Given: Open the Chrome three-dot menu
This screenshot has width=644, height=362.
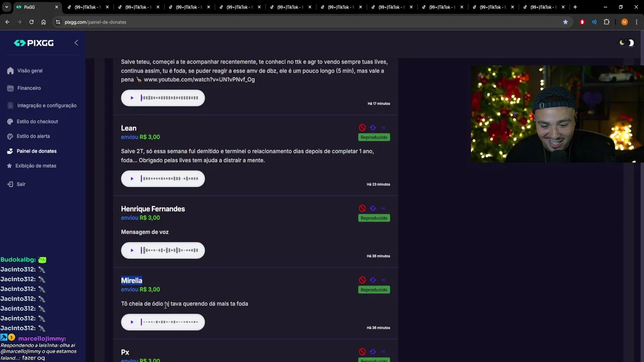Looking at the screenshot, I should click(x=636, y=22).
